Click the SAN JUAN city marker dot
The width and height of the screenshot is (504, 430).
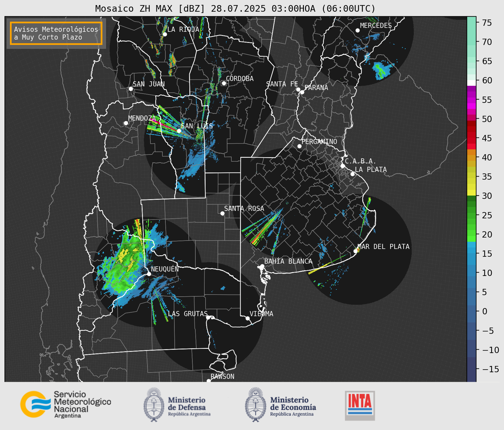click(131, 89)
